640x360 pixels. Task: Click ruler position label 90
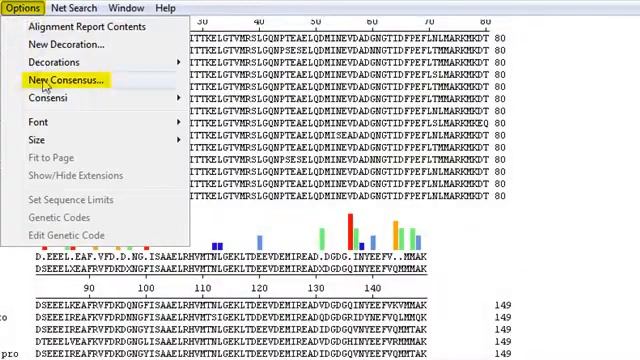(x=89, y=288)
